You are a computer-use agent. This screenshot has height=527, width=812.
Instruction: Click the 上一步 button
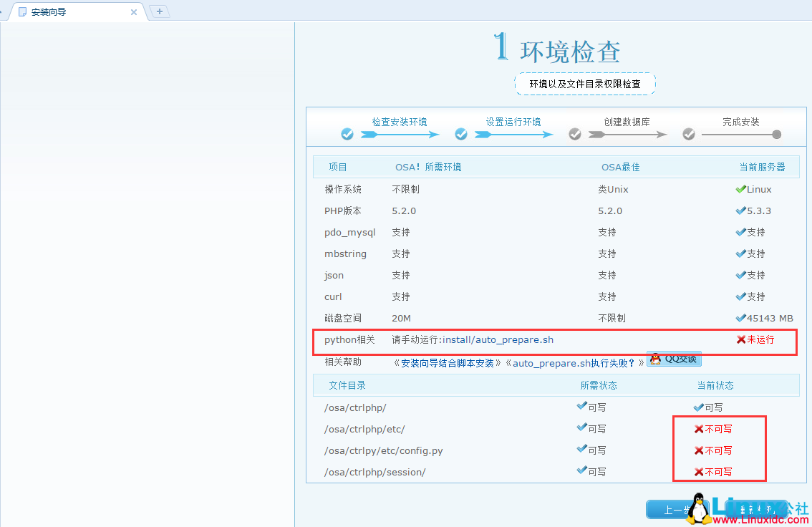point(675,509)
